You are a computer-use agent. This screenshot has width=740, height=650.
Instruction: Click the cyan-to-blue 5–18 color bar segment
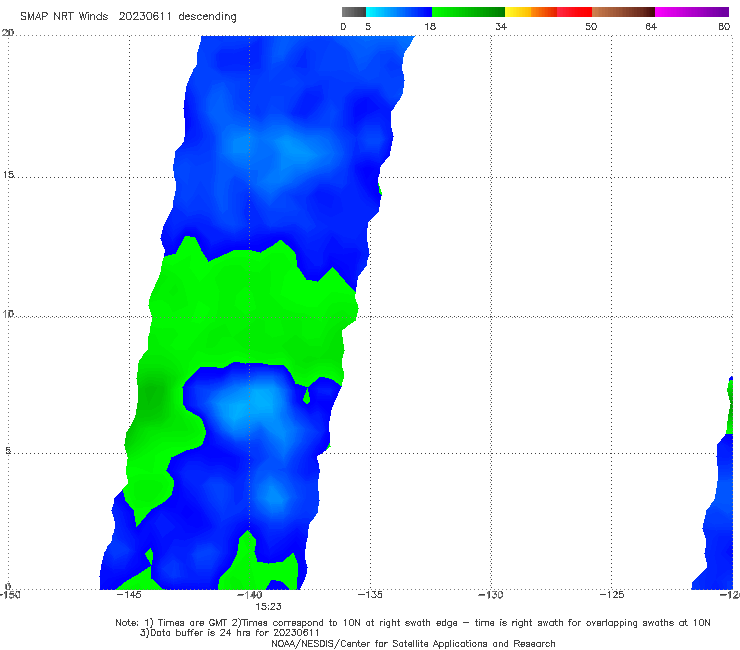[399, 12]
